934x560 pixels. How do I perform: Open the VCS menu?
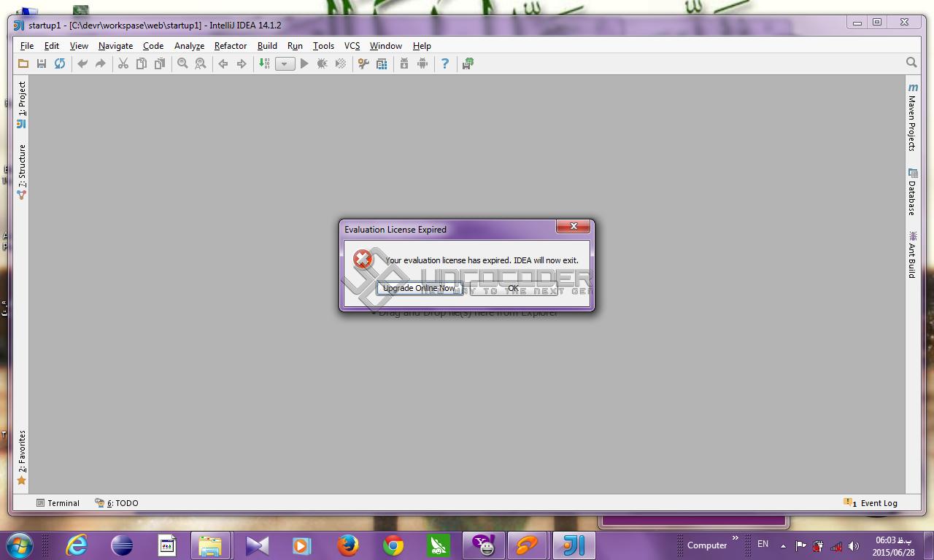point(352,45)
